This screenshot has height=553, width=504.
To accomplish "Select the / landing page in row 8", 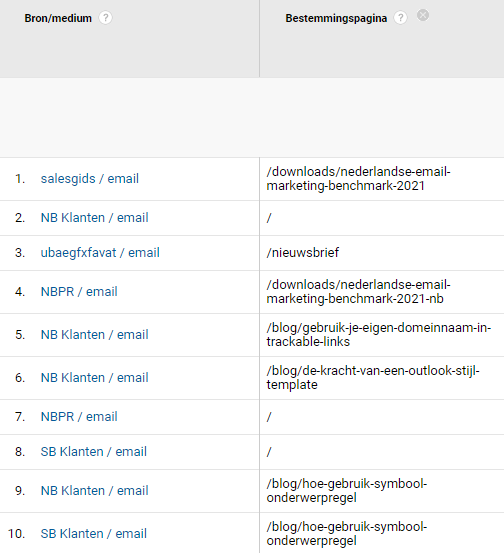I will [269, 452].
